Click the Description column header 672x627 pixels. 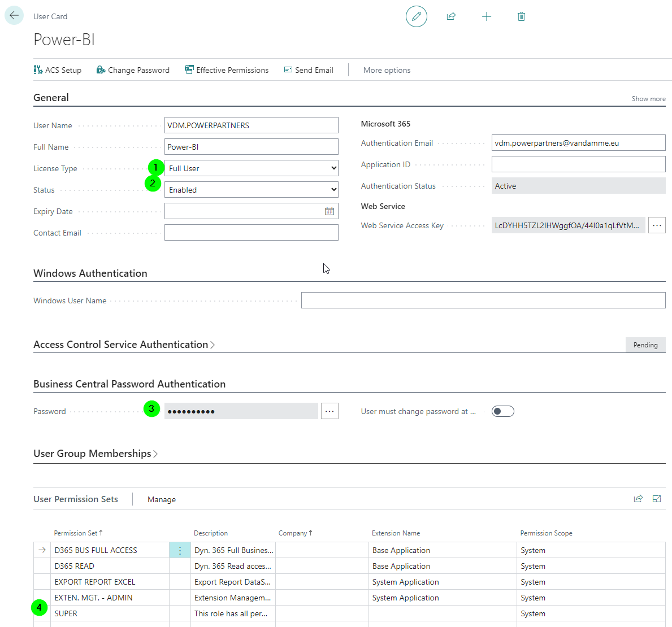[210, 533]
